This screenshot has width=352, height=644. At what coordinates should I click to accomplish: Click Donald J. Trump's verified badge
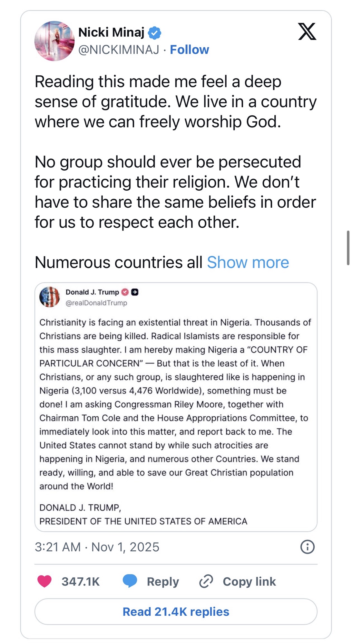click(x=125, y=292)
